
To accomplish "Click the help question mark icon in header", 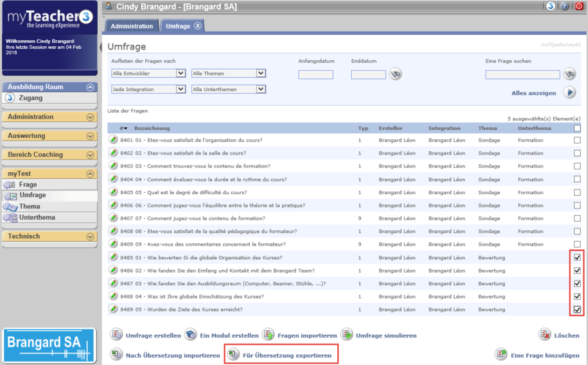I will (x=565, y=6).
